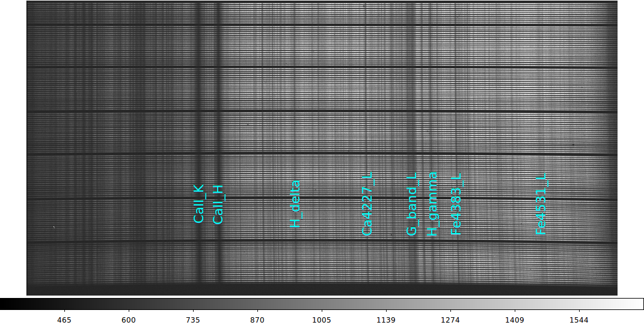Viewport: 644px width, 325px height.
Task: Click the 600 colorbar tick label
Action: coord(129,320)
